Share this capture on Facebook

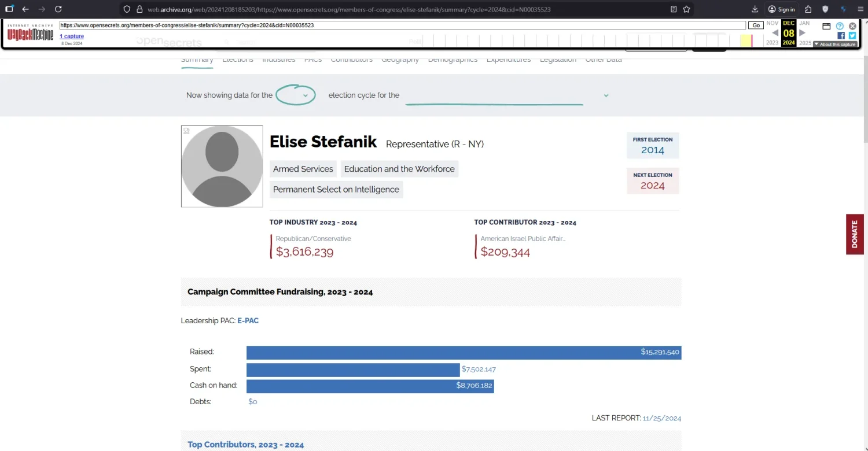(x=841, y=35)
